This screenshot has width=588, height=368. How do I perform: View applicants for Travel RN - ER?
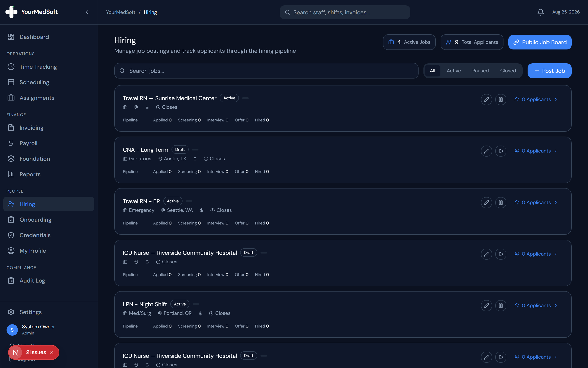(x=536, y=203)
